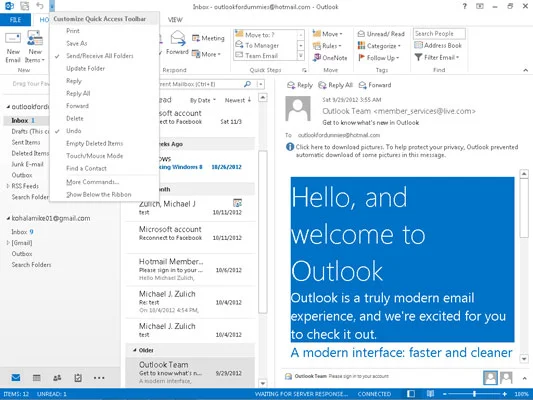Switch to People view in navigation bar
Screen dimensions: 533x400
click(x=57, y=378)
